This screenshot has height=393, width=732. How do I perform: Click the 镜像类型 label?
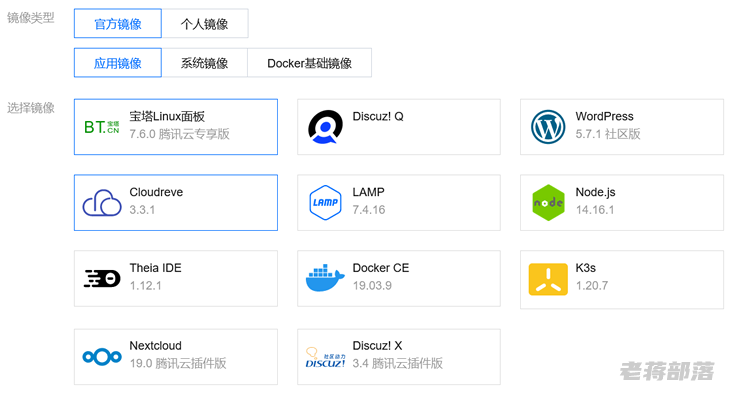pos(31,18)
